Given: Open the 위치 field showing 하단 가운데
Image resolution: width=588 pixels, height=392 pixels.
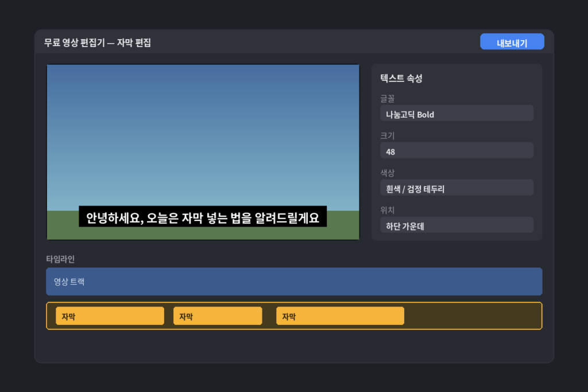Looking at the screenshot, I should coord(457,225).
